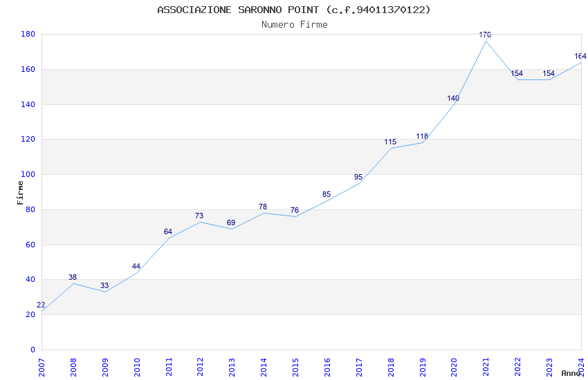Image resolution: width=588 pixels, height=380 pixels.
Task: Select the data label 44
Action: (136, 267)
